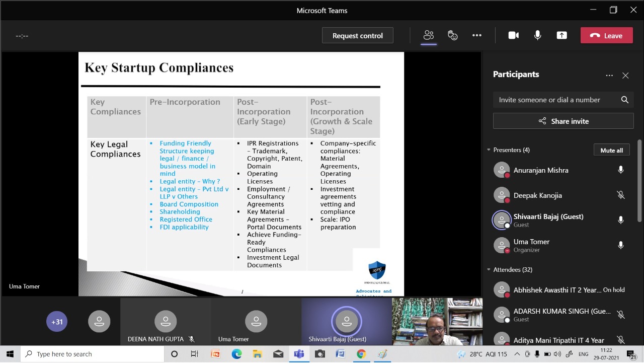Collapse the Presenters section

(x=489, y=150)
